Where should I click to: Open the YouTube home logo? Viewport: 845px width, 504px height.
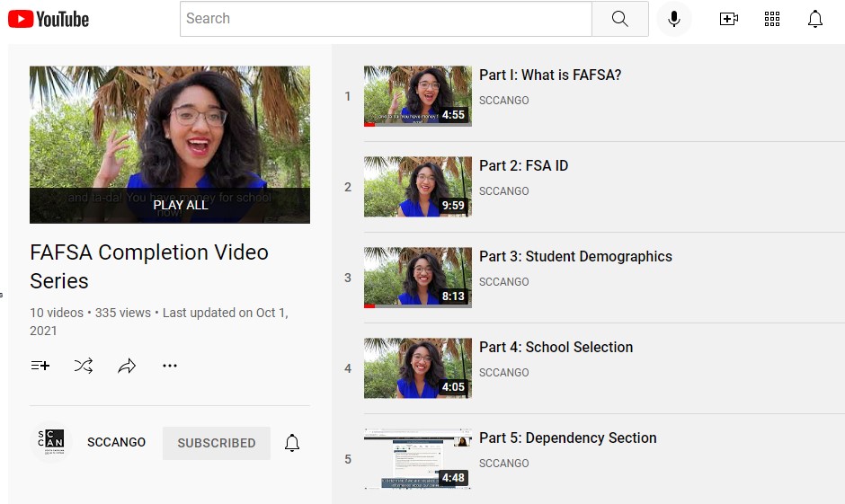coord(49,19)
